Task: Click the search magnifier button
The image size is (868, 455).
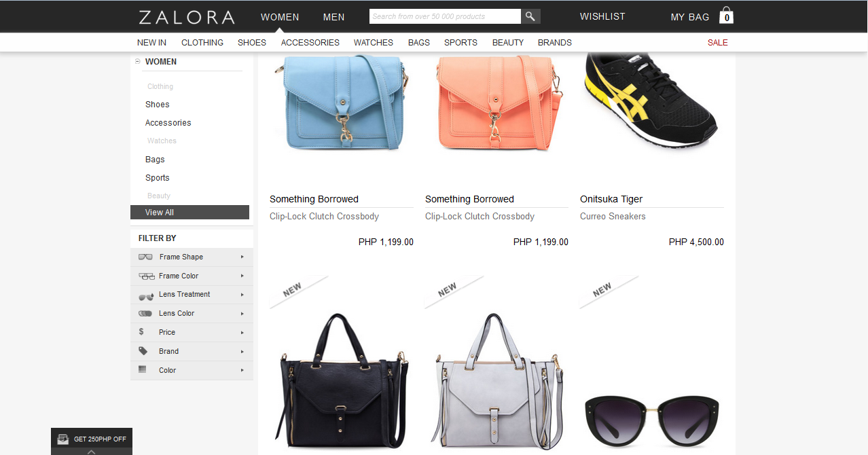Action: [530, 16]
